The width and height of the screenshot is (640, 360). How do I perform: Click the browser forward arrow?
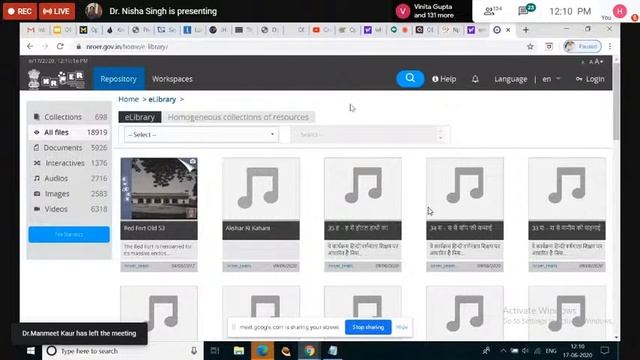45,47
